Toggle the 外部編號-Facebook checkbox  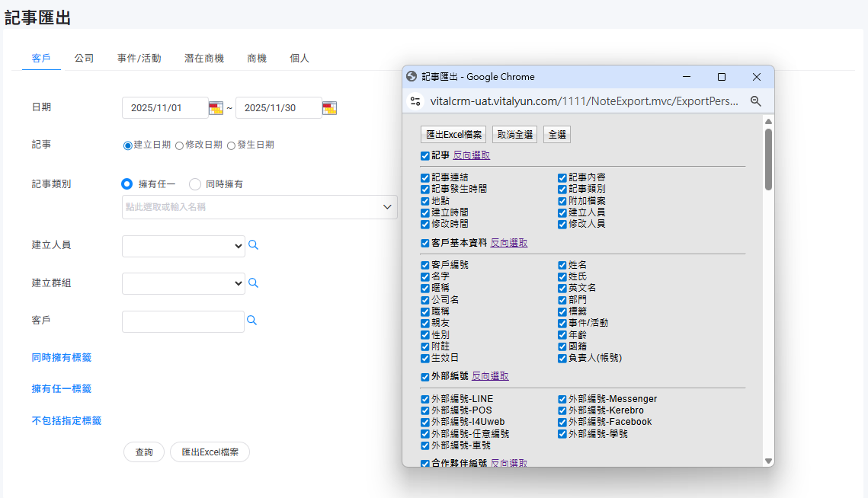(x=562, y=422)
